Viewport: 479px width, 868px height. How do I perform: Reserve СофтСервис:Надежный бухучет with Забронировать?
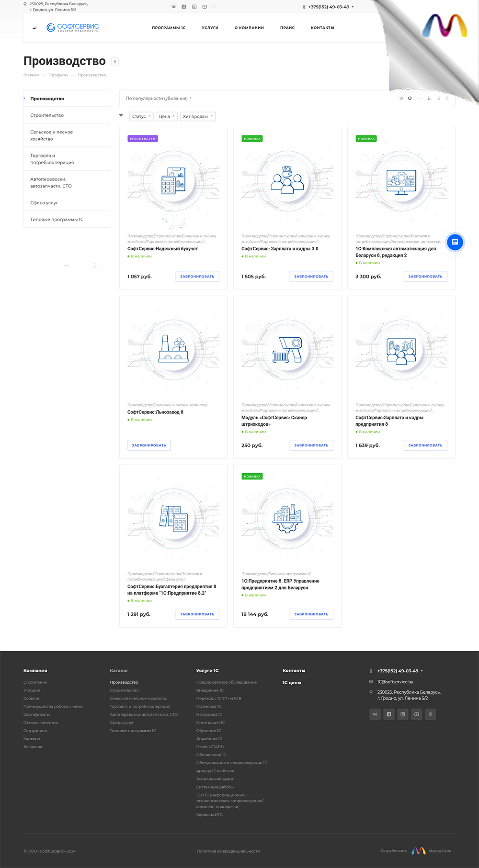[x=197, y=277]
